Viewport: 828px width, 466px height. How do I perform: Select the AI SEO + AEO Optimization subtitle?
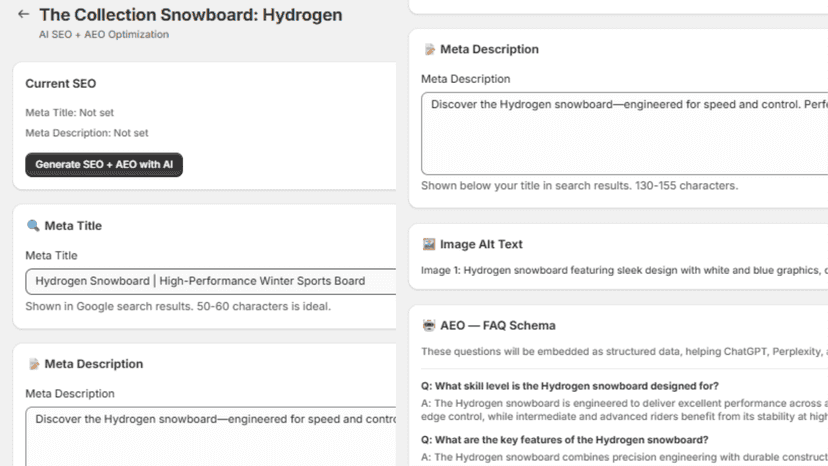(x=104, y=34)
